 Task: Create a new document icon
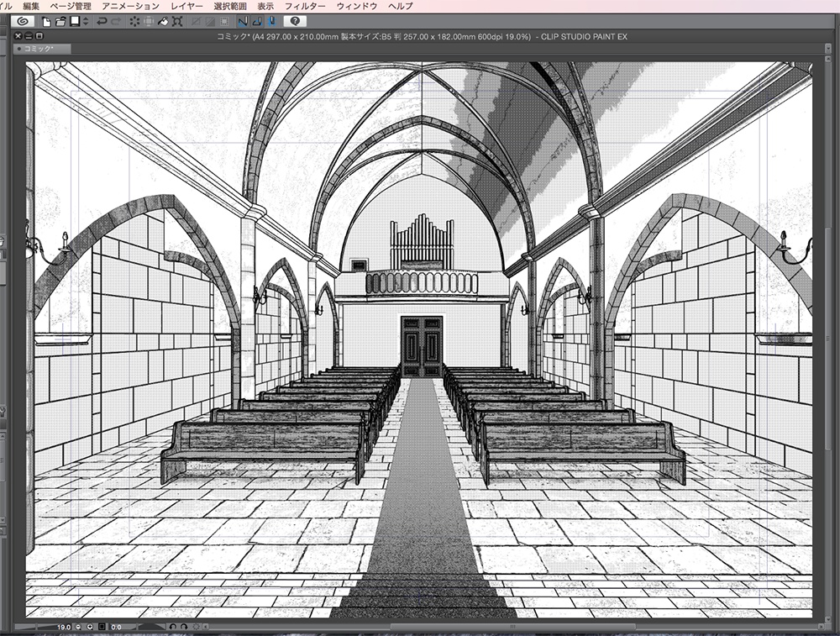[46, 22]
